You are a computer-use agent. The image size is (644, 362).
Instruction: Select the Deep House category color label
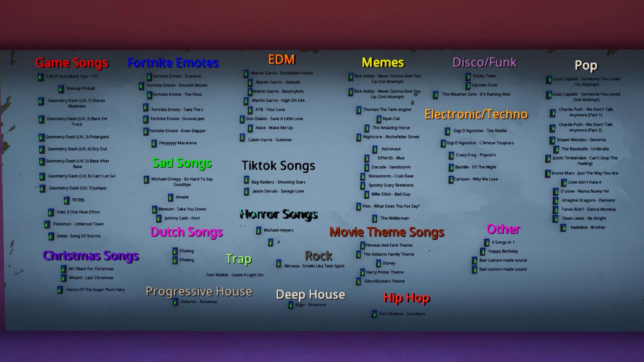tap(310, 294)
